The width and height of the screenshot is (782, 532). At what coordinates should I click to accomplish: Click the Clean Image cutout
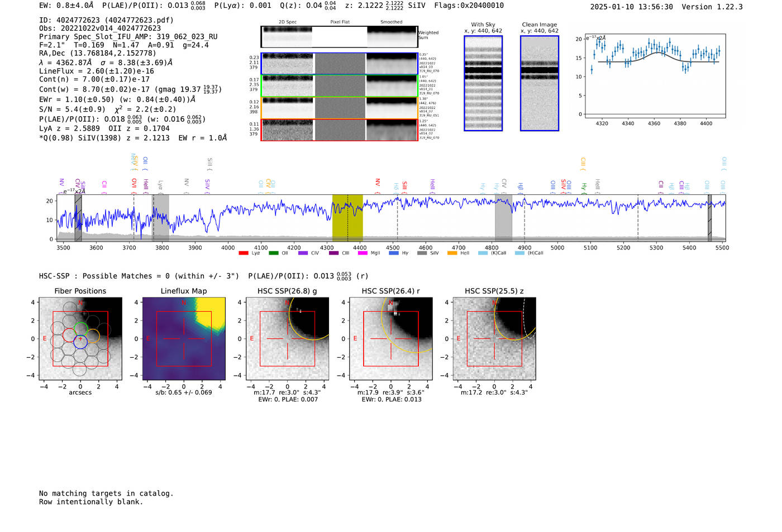pyautogui.click(x=540, y=83)
